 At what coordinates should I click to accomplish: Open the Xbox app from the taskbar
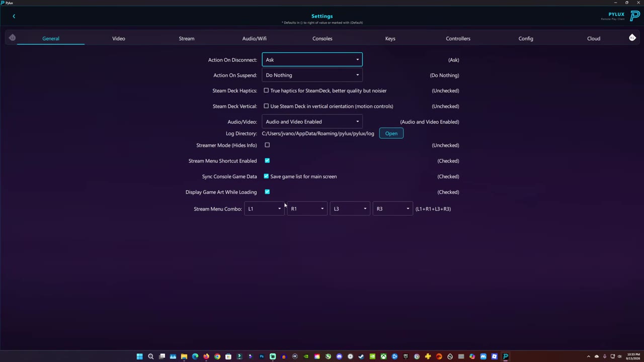tap(383, 356)
